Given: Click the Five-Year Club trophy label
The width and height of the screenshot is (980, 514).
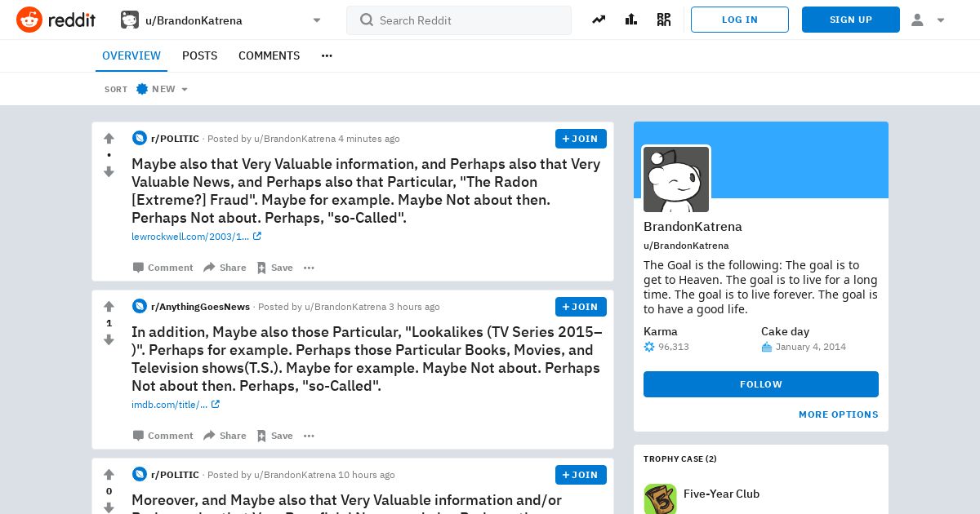Looking at the screenshot, I should 721,494.
